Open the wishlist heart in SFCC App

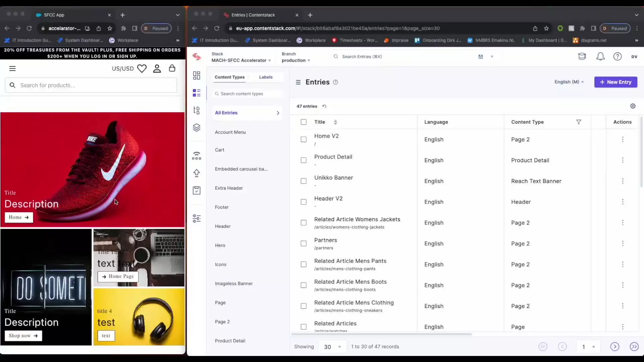pos(142,68)
